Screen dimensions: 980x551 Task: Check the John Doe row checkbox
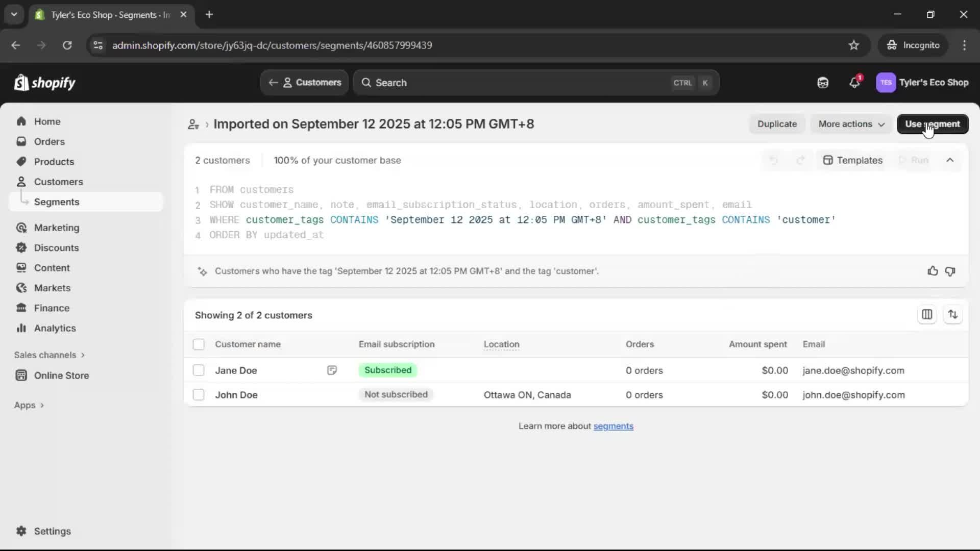[x=199, y=394]
